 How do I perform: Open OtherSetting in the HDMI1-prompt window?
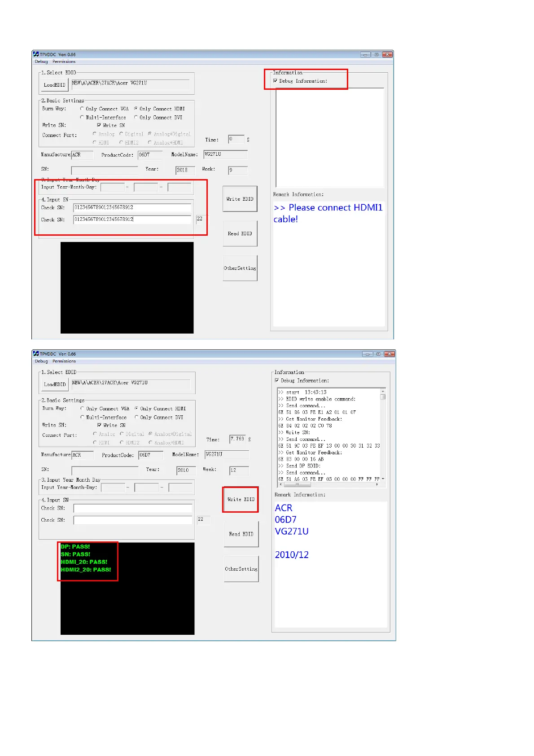point(240,268)
